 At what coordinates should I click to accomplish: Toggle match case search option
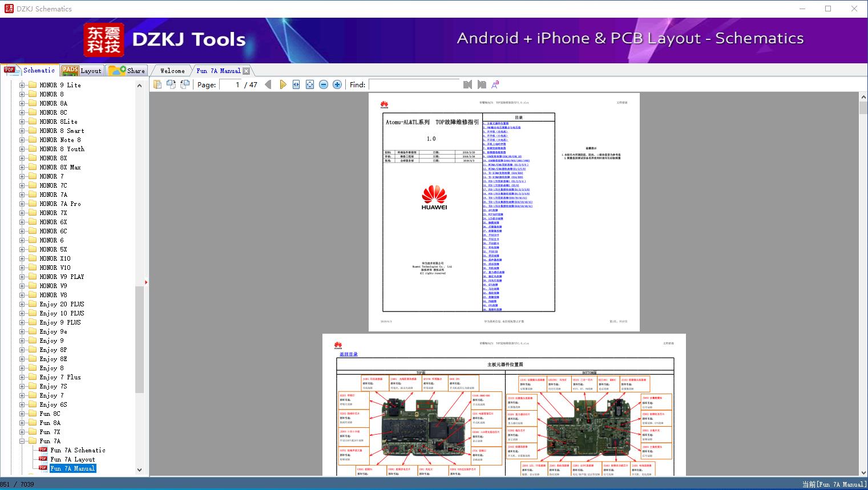495,84
